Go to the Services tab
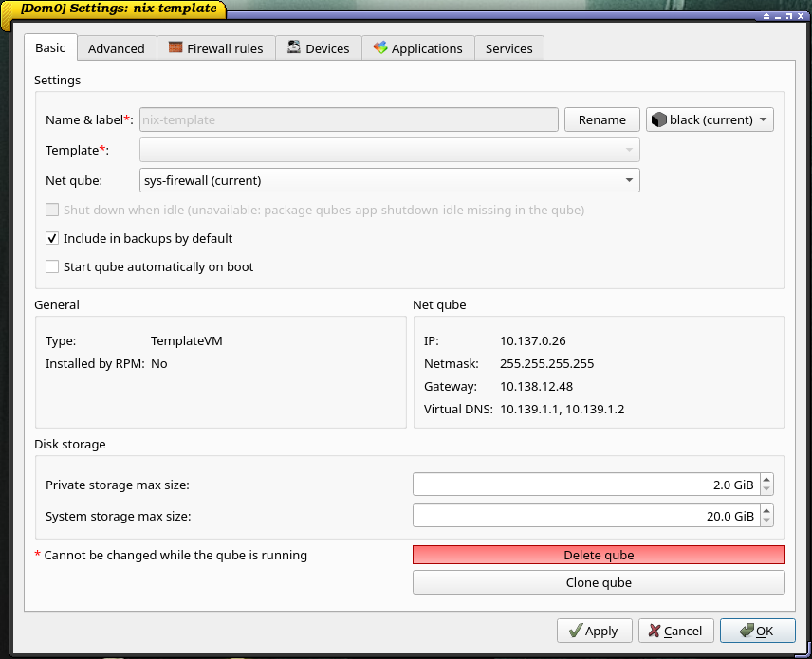Image resolution: width=812 pixels, height=659 pixels. (508, 48)
